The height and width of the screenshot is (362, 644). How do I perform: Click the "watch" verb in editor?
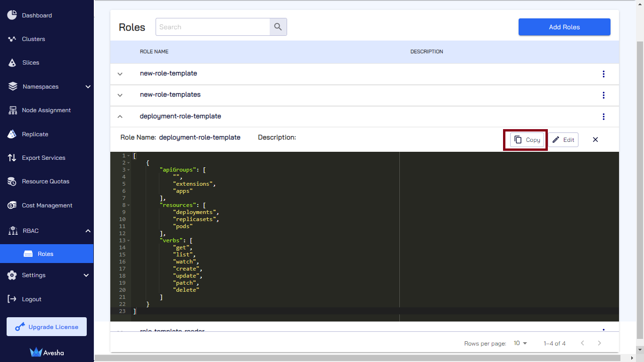(185, 262)
